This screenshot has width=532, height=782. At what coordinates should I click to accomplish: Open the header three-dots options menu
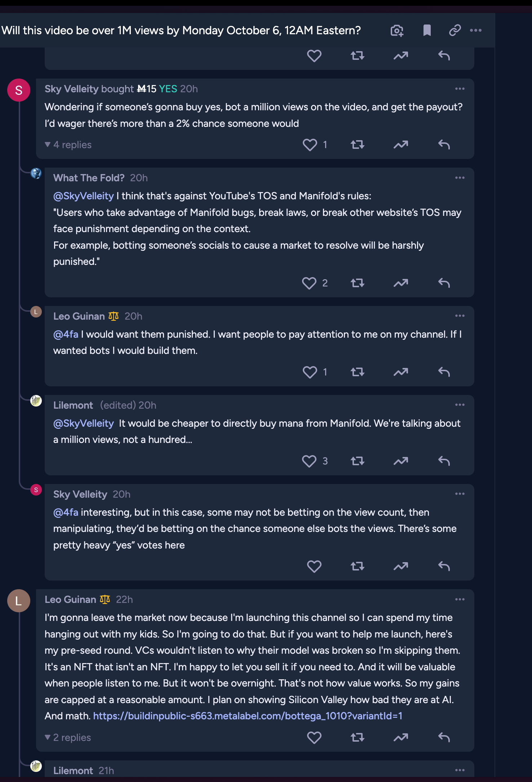coord(476,31)
